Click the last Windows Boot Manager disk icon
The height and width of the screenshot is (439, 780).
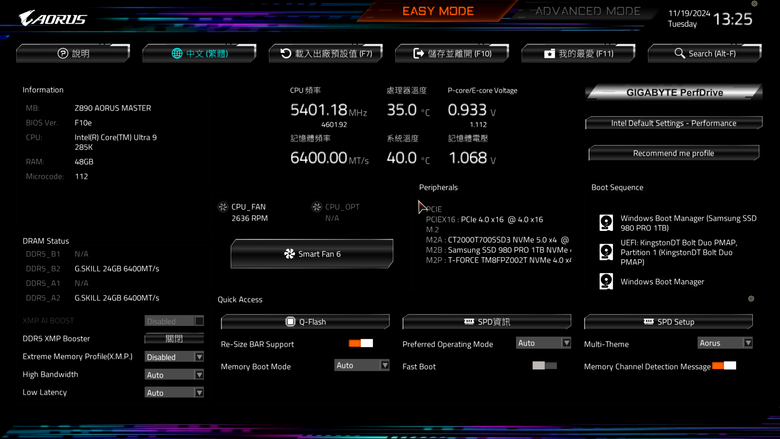tap(606, 281)
